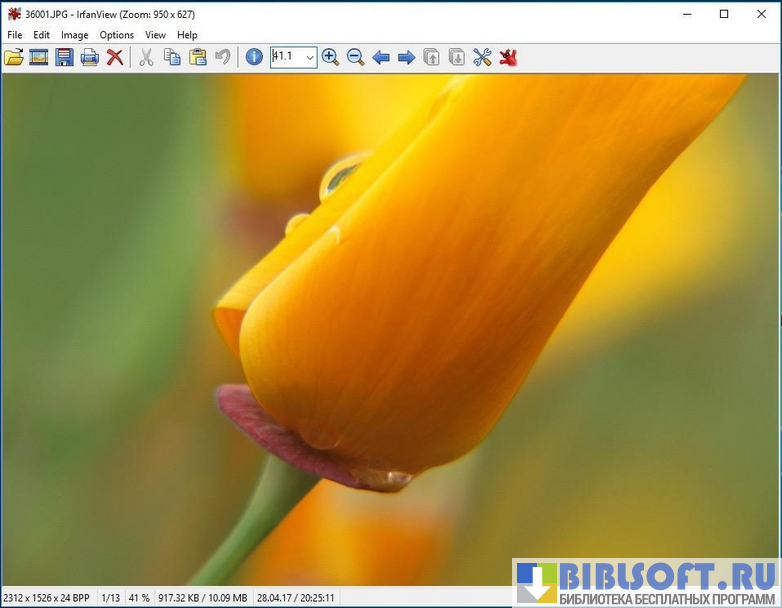Open the settings wrench-and-screwdriver icon
782x608 pixels.
tap(482, 57)
